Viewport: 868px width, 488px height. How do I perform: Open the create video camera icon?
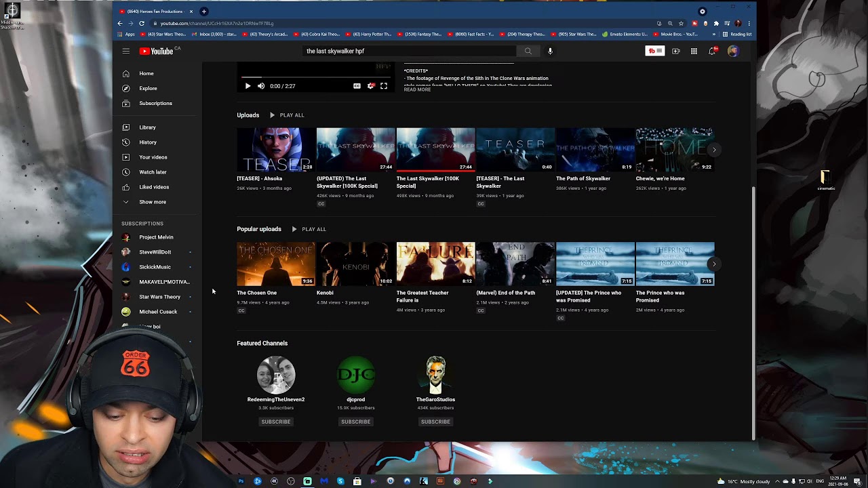[675, 51]
